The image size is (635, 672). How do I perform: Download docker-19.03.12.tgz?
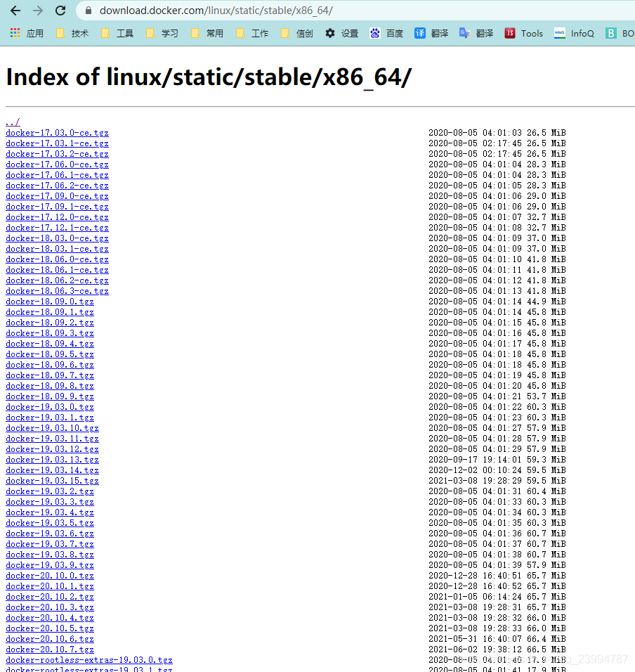(52, 449)
